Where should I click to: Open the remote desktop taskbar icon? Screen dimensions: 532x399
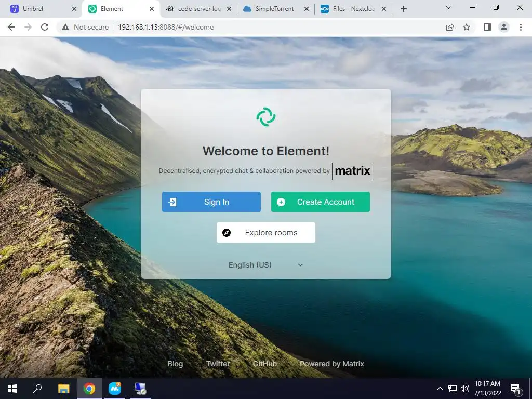pos(140,389)
